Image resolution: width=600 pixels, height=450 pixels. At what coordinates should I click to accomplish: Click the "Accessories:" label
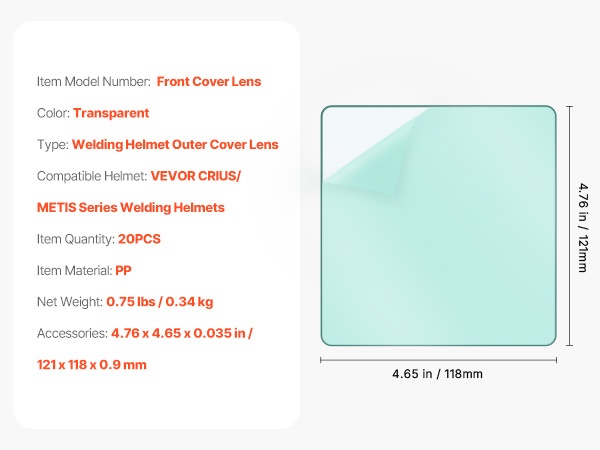point(78,333)
